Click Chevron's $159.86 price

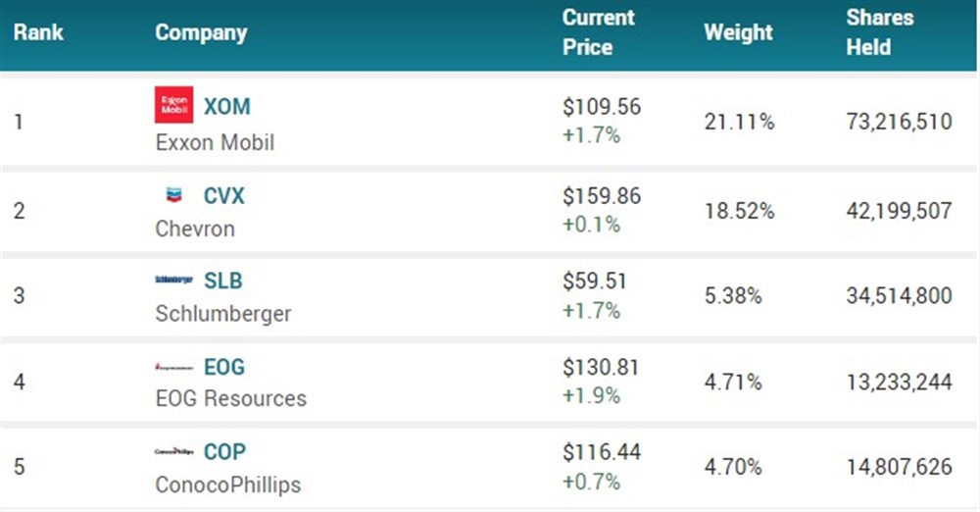pos(602,196)
